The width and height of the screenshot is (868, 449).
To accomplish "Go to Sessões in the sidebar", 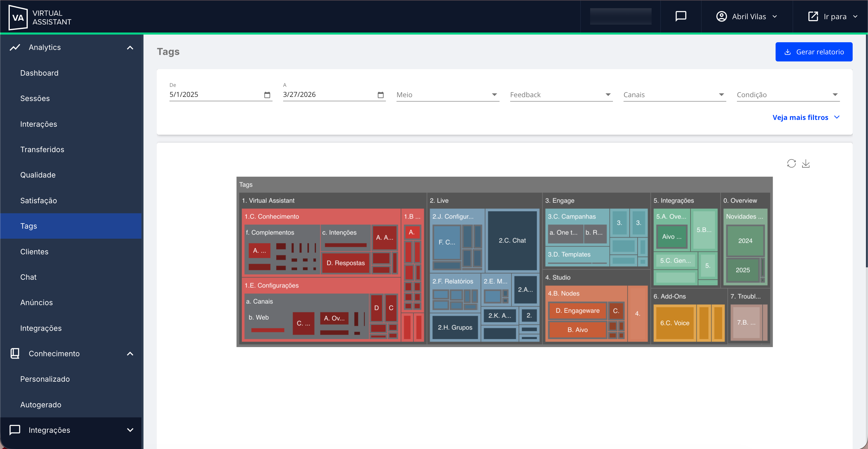I will [x=35, y=98].
